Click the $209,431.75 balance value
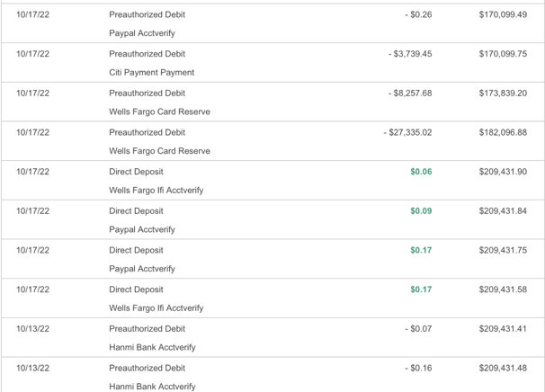This screenshot has width=545, height=392. click(x=503, y=251)
